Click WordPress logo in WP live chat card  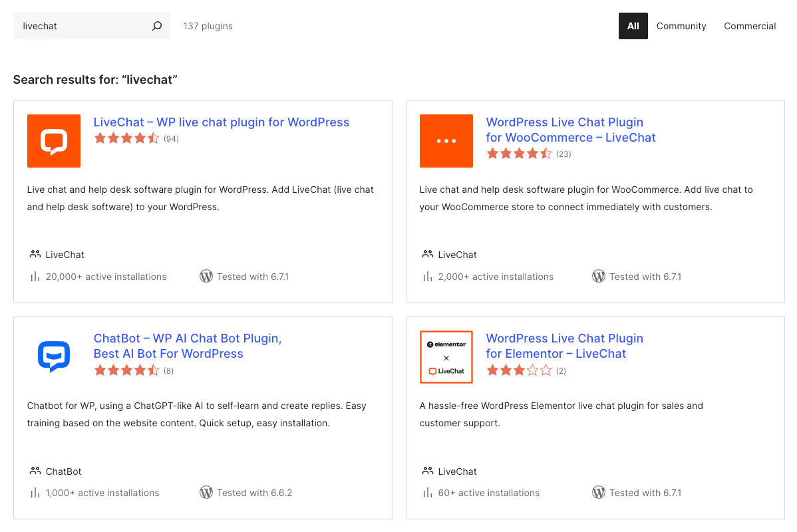coord(206,277)
